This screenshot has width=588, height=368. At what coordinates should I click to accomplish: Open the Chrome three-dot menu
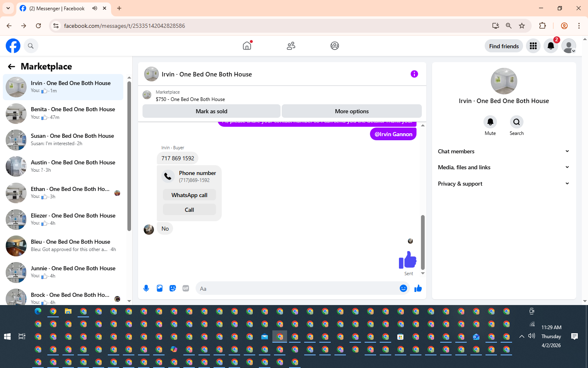click(579, 26)
